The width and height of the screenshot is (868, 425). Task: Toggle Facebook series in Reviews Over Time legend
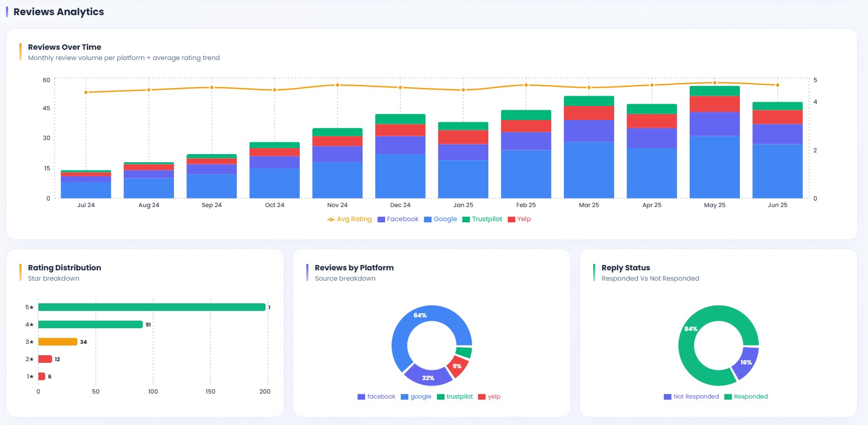click(398, 219)
